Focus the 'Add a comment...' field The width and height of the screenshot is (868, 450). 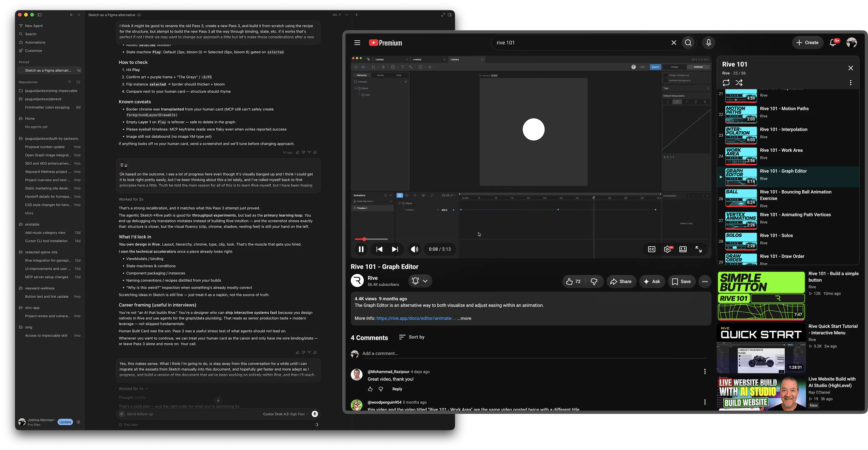coord(534,353)
